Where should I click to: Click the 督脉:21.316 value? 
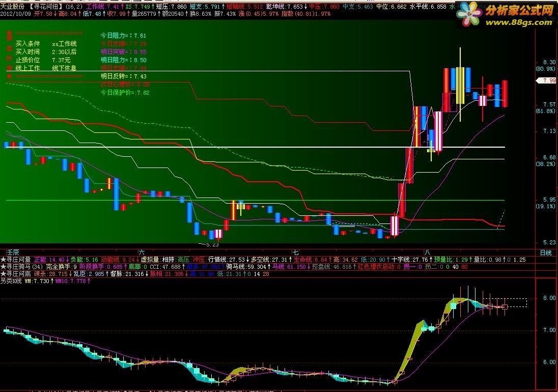129,274
